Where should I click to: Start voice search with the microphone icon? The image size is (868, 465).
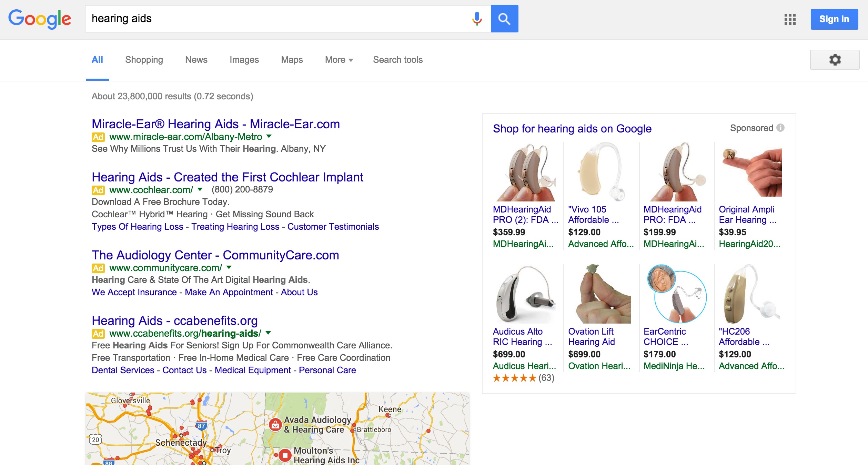[x=477, y=19]
